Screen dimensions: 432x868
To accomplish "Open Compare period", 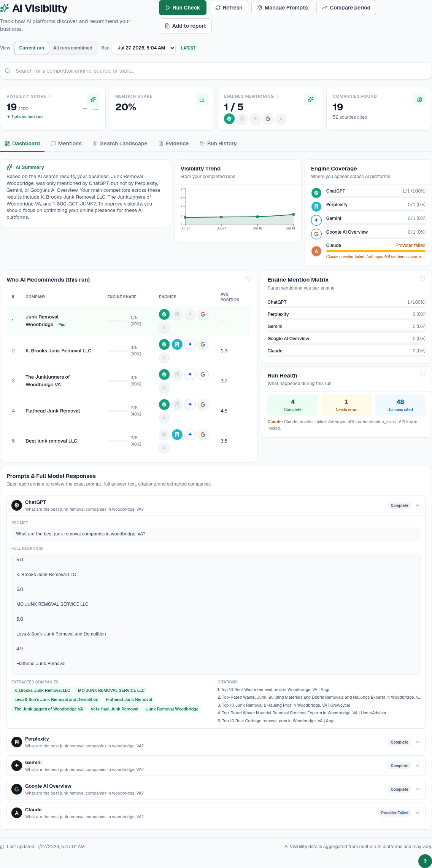I will [346, 8].
